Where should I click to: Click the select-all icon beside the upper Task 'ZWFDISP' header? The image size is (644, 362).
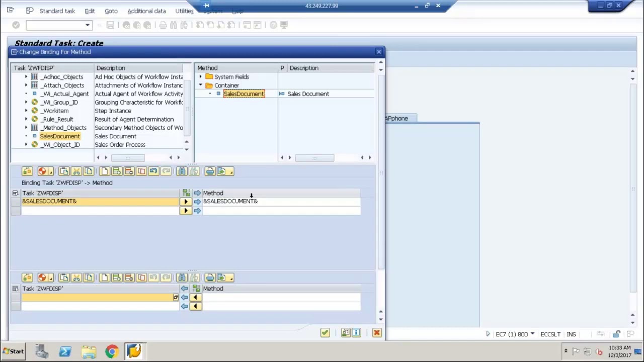coord(15,193)
